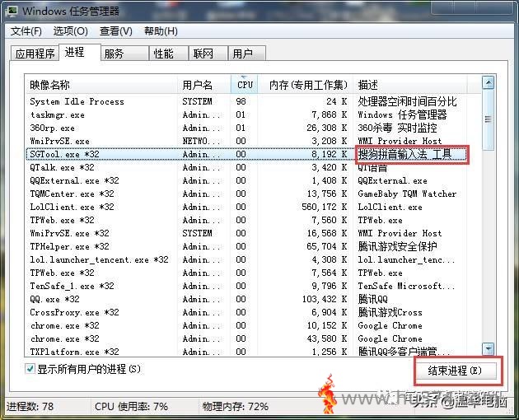This screenshot has width=519, height=420.
Task: Open the 性能 tab
Action: click(169, 54)
